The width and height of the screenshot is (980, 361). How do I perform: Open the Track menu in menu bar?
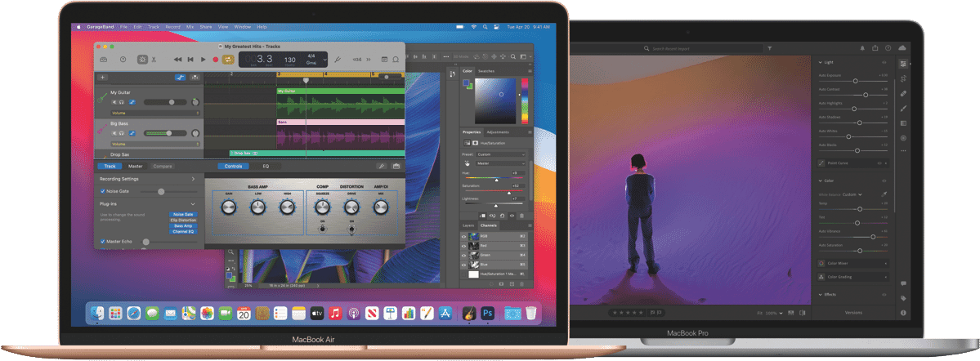154,27
